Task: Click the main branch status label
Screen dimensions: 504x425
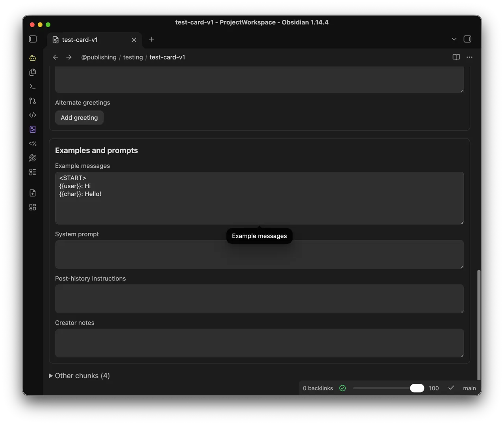Action: [x=469, y=388]
